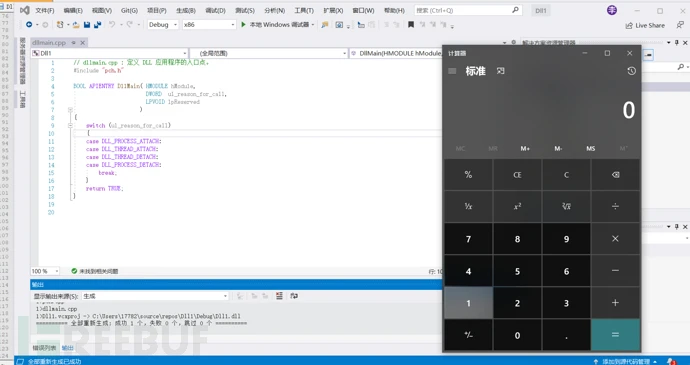
Task: Click the +/- sign key in Calculator
Action: 468,335
